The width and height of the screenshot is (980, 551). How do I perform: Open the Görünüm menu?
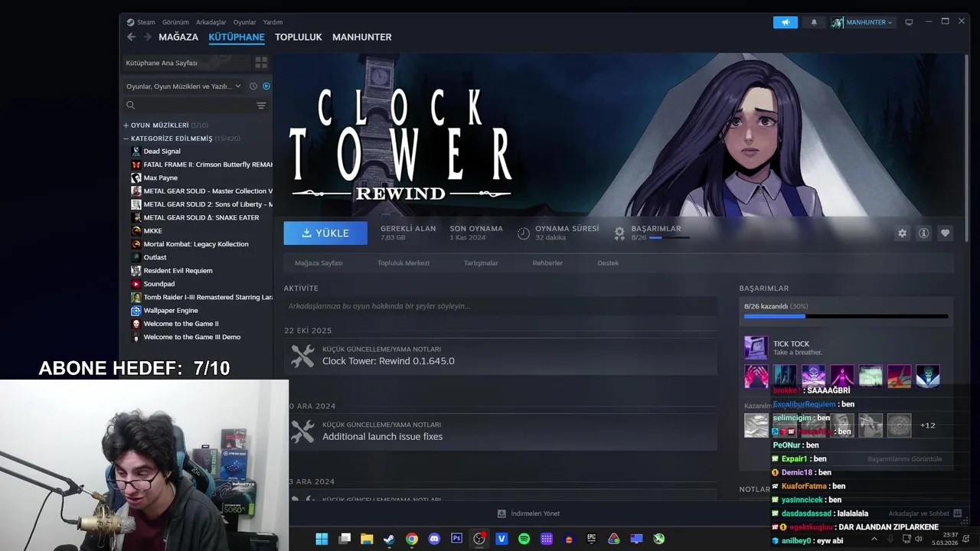175,22
